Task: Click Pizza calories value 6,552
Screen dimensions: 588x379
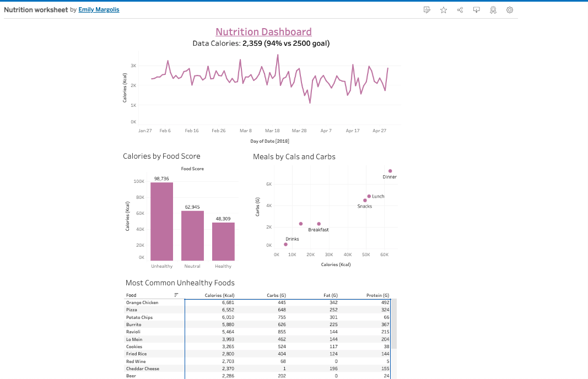Action: [x=228, y=310]
